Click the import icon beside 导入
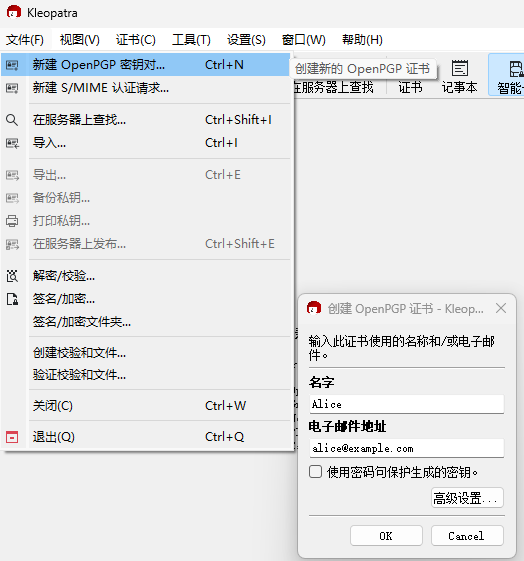This screenshot has height=561, width=524. (x=12, y=143)
